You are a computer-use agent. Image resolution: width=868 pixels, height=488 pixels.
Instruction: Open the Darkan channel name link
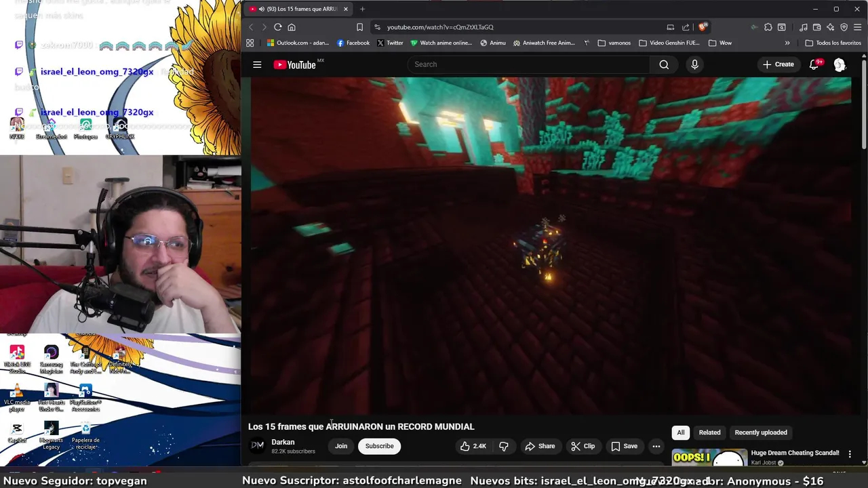tap(283, 442)
